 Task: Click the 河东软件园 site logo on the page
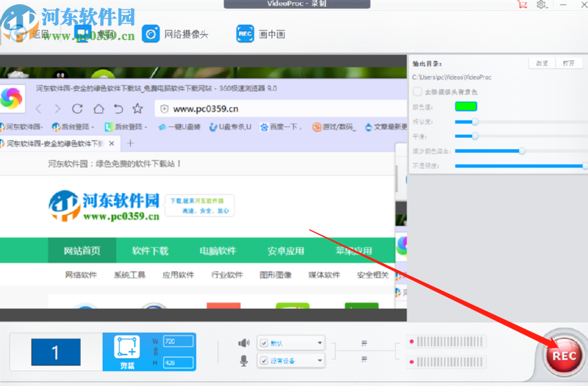(x=104, y=205)
